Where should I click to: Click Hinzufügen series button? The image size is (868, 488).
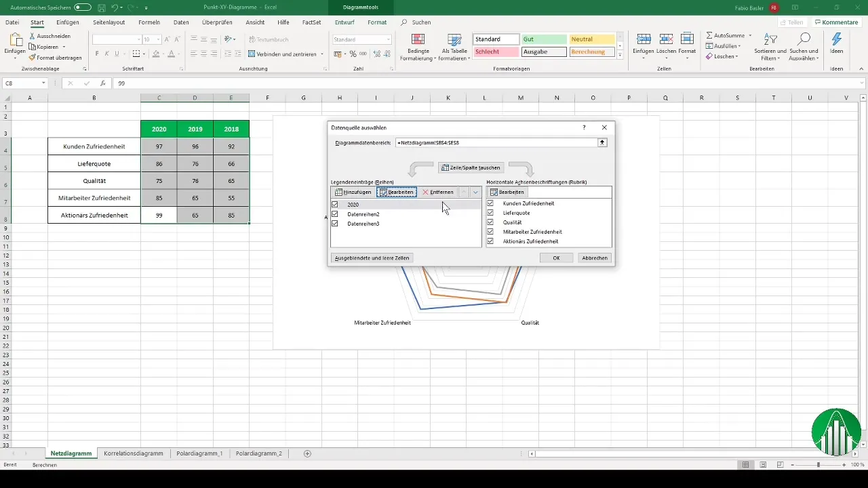[353, 192]
